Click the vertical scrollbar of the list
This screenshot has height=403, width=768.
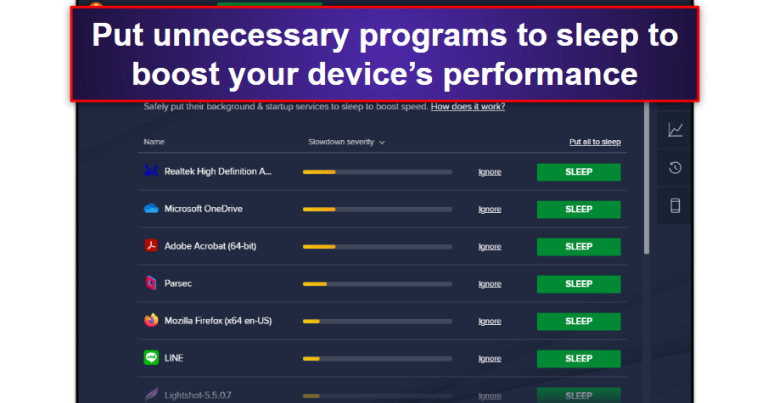647,178
